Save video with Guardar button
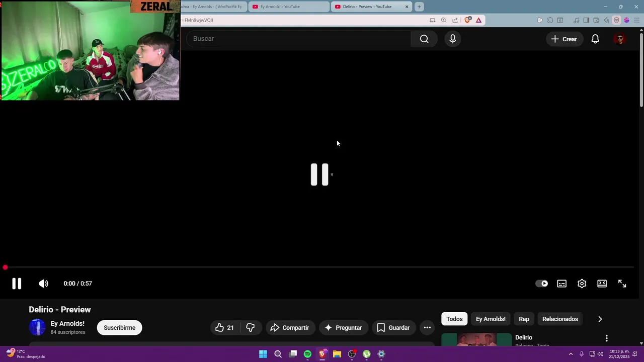 click(394, 328)
